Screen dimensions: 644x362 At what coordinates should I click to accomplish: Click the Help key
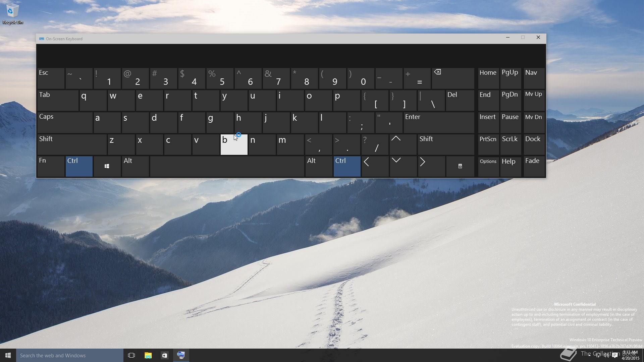[511, 166]
